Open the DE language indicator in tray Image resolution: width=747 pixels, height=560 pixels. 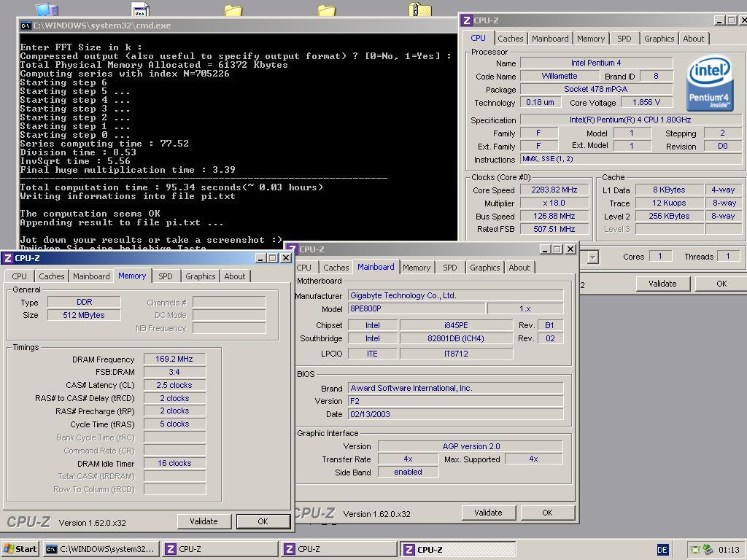[662, 550]
